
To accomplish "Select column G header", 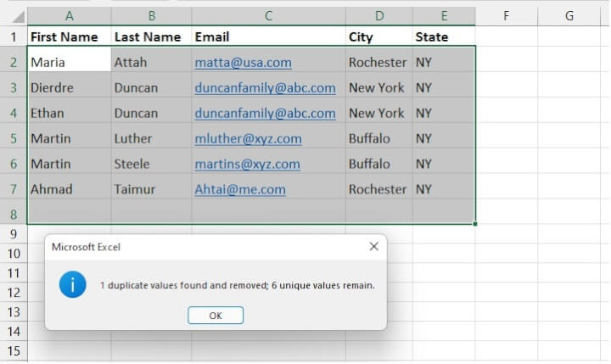I will [x=569, y=15].
